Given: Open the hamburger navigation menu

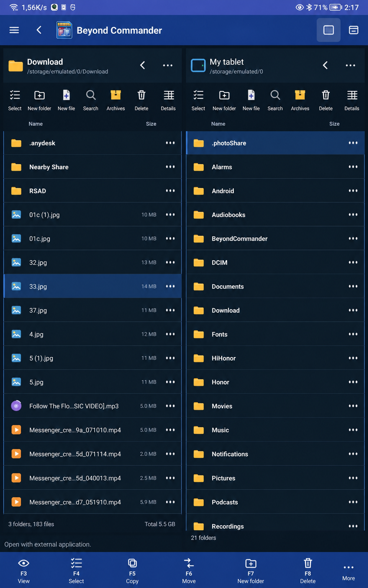Looking at the screenshot, I should point(14,30).
